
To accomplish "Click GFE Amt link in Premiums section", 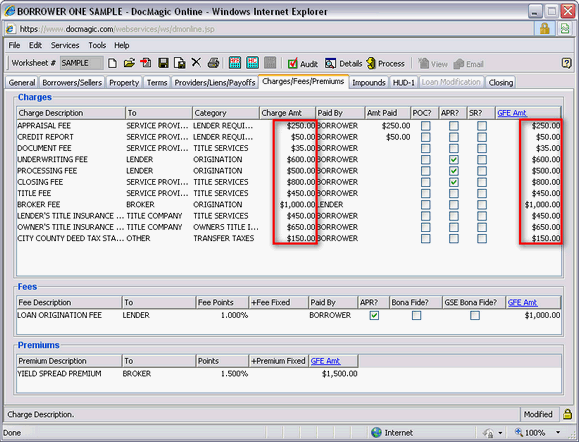I will [x=325, y=361].
